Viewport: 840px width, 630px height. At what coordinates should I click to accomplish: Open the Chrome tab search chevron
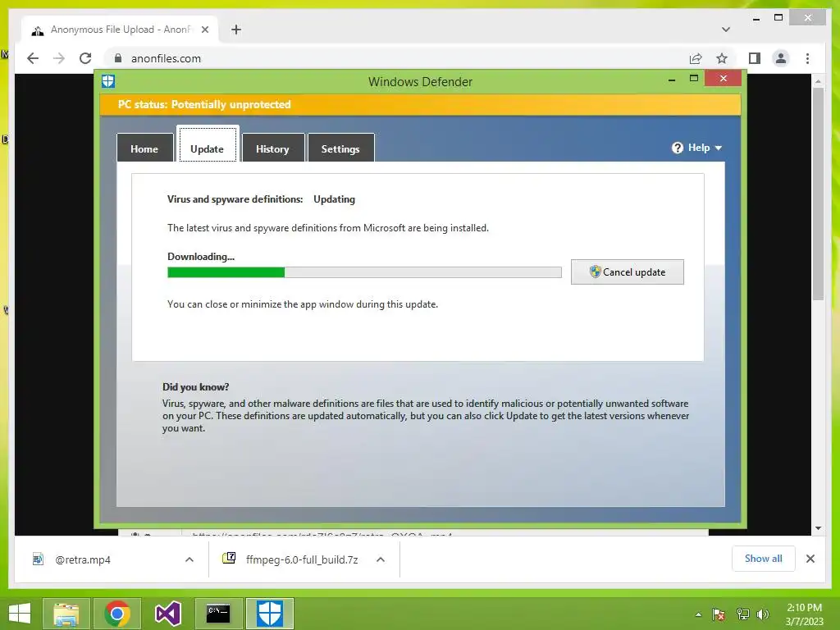pos(726,30)
